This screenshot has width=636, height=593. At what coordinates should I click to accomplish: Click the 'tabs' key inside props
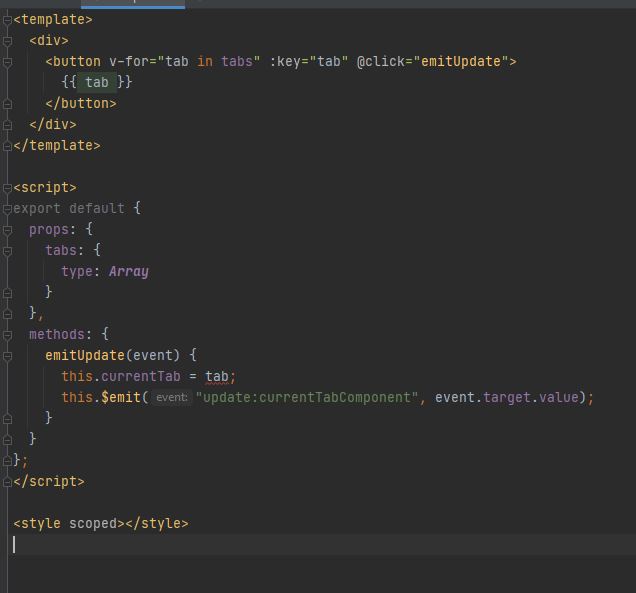coord(61,251)
